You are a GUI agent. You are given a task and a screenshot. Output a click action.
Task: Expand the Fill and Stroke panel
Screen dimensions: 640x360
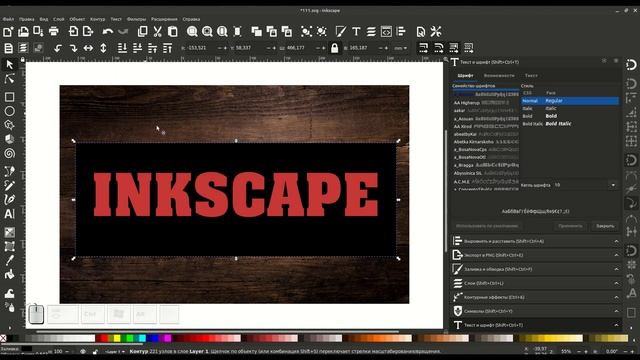click(x=536, y=269)
